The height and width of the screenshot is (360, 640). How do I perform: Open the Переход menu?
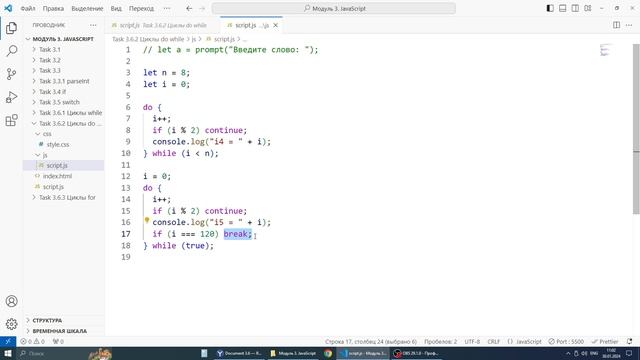click(141, 8)
